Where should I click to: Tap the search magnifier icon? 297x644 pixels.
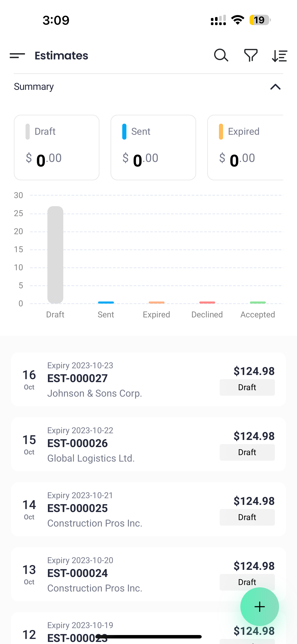[x=221, y=55]
